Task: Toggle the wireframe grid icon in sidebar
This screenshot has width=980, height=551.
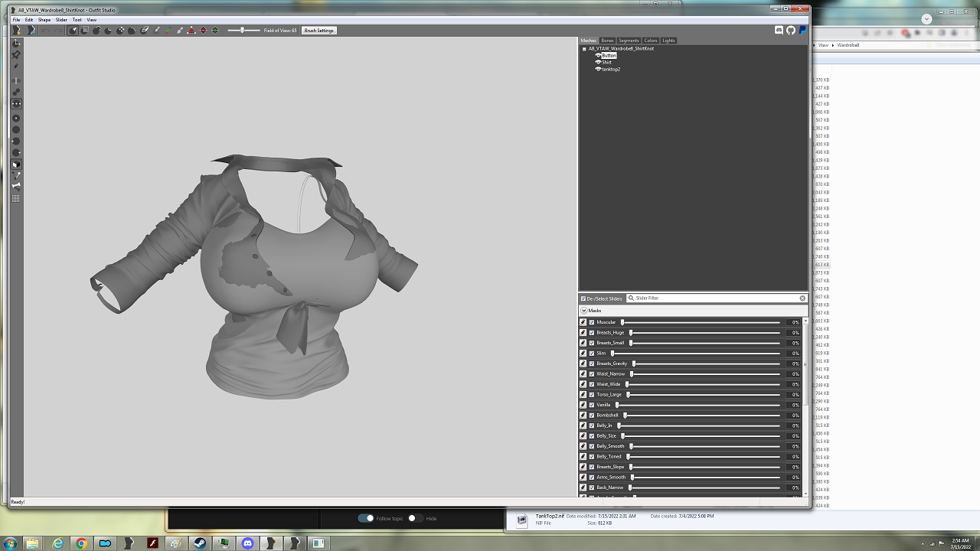Action: [x=16, y=198]
